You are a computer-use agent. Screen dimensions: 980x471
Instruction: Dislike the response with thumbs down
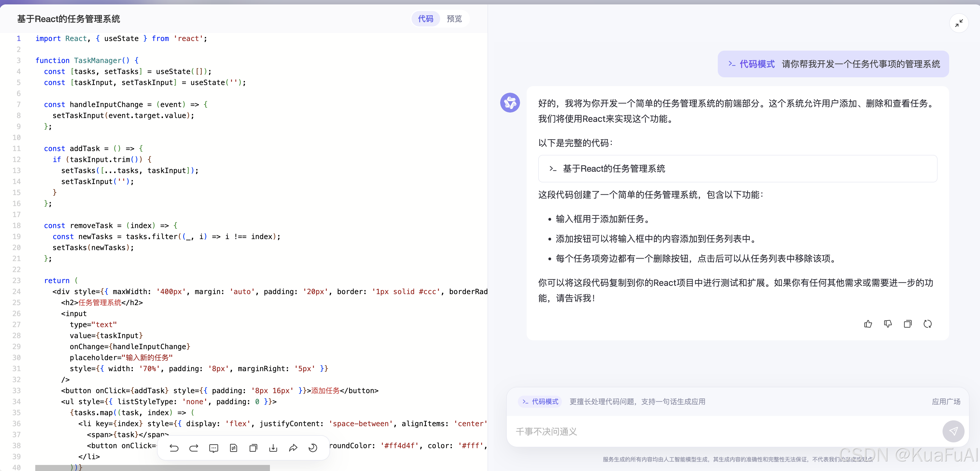click(x=887, y=324)
